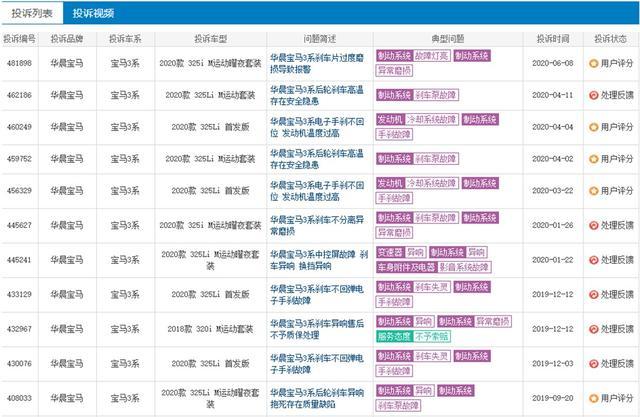This screenshot has width=640, height=417.
Task: Click the 用户评分 status icon for complaint 408033
Action: (x=593, y=398)
